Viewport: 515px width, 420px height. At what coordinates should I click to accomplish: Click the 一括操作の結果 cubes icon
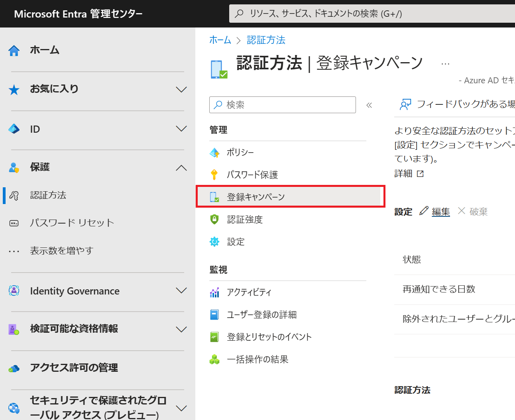(214, 359)
